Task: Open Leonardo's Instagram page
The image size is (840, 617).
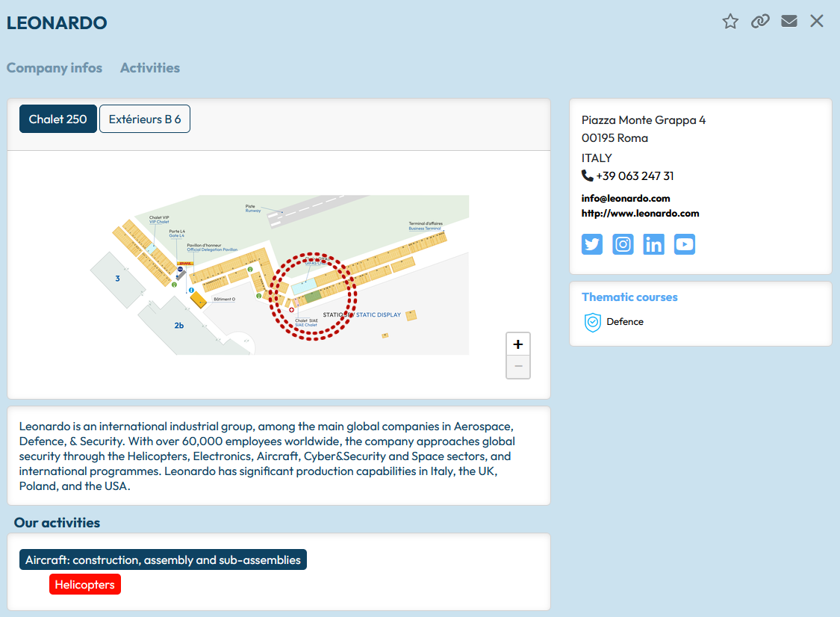Action: point(623,244)
